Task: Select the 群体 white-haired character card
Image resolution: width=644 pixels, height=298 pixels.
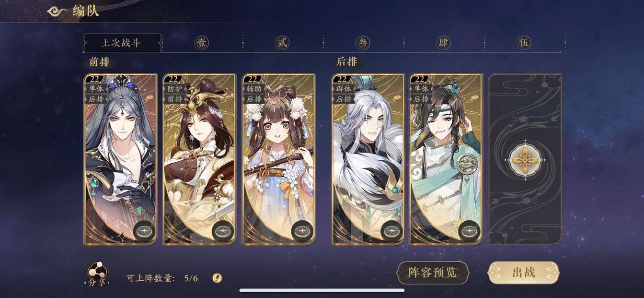Action: pos(368,159)
